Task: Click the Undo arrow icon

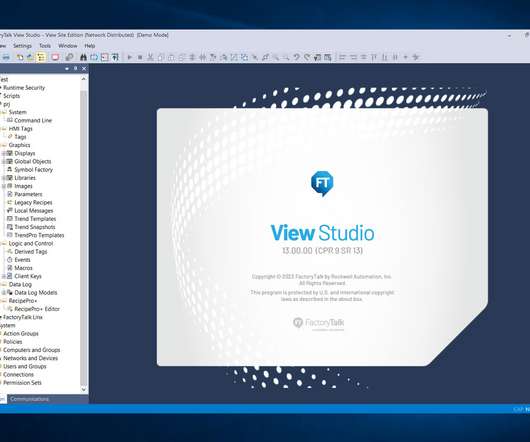Action: click(296, 57)
